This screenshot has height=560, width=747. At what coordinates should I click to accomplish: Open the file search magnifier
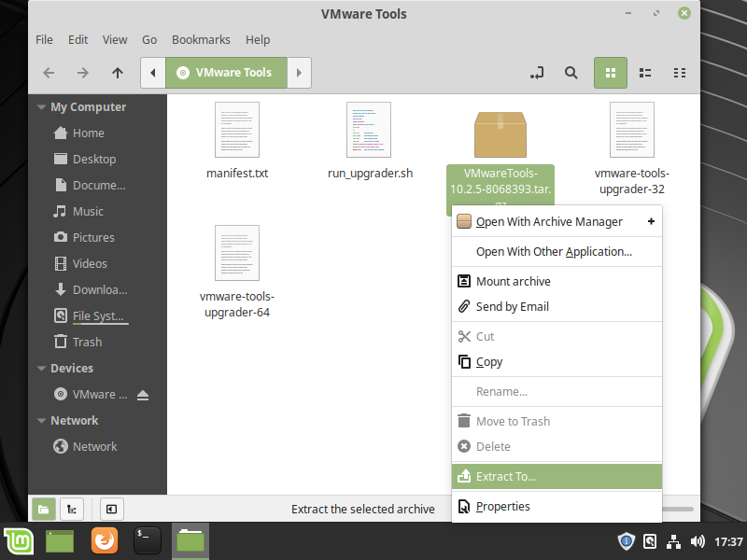(571, 73)
